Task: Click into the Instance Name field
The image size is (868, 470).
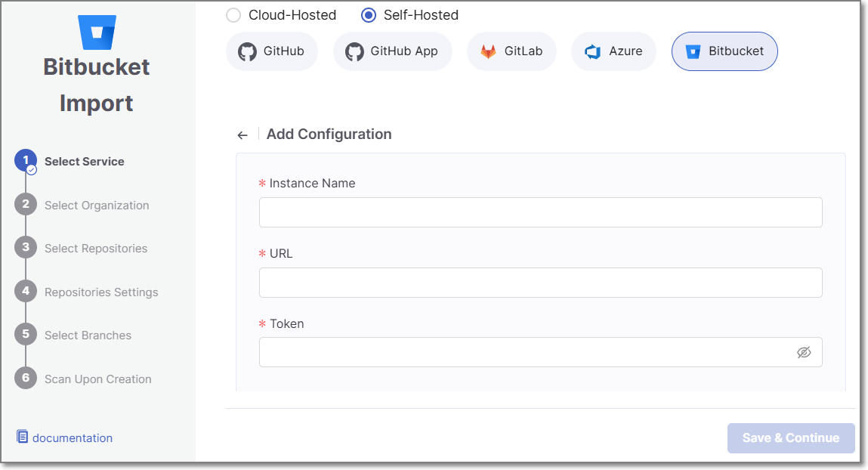Action: 540,212
